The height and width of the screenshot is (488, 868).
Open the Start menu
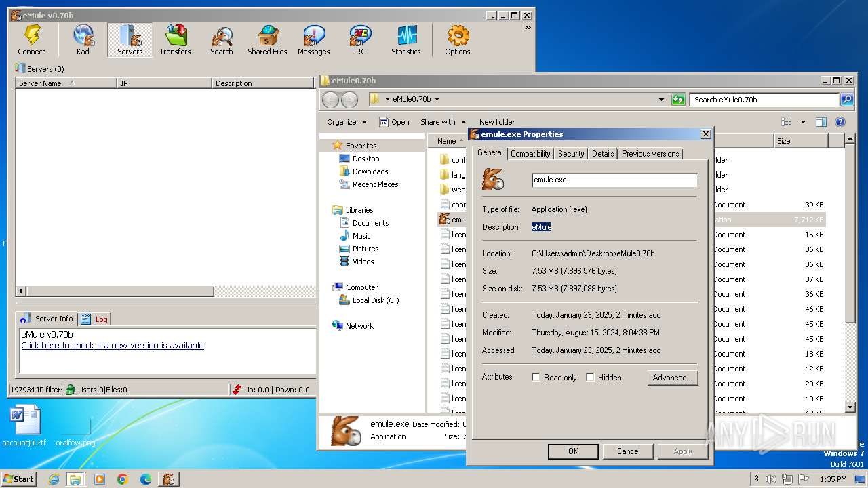pos(18,479)
